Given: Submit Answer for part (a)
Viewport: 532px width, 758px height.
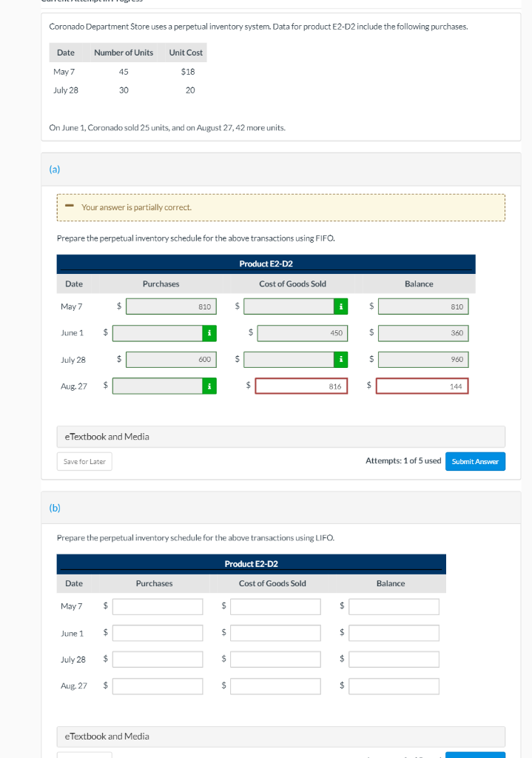Looking at the screenshot, I should point(475,462).
